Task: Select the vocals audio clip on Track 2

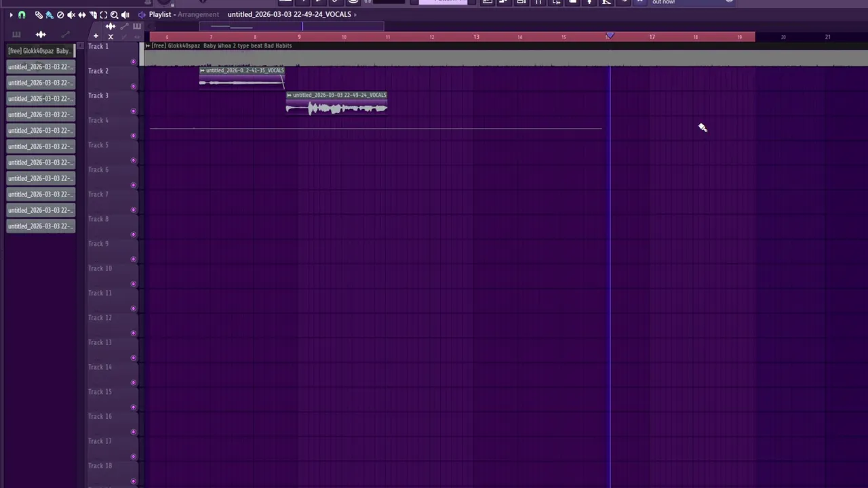Action: coord(242,78)
